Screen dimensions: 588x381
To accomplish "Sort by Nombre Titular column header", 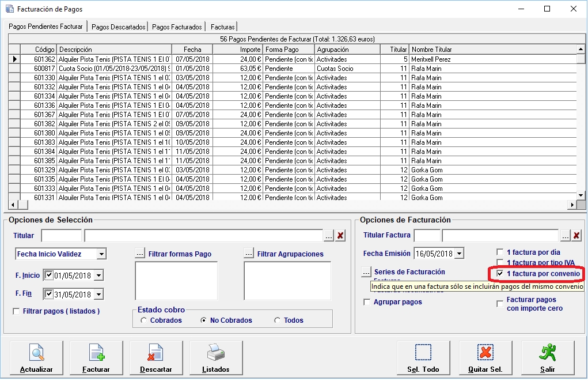I will 493,49.
